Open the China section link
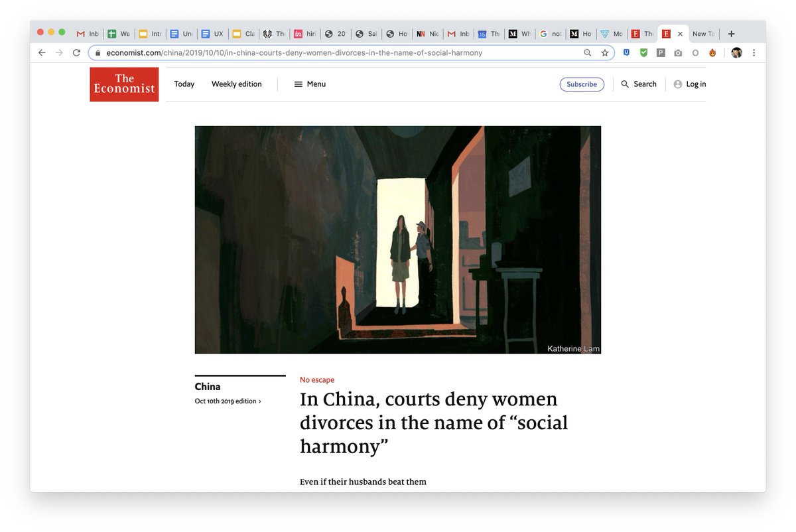 click(x=208, y=387)
